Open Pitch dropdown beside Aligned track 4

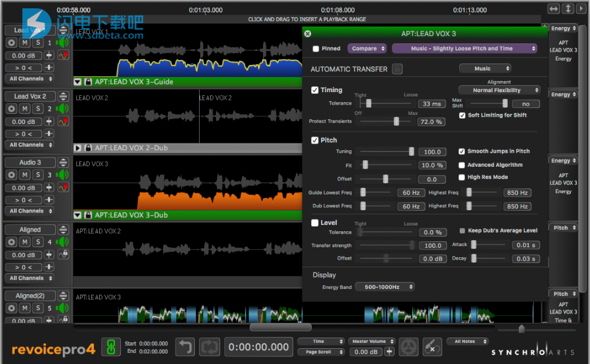pyautogui.click(x=563, y=228)
